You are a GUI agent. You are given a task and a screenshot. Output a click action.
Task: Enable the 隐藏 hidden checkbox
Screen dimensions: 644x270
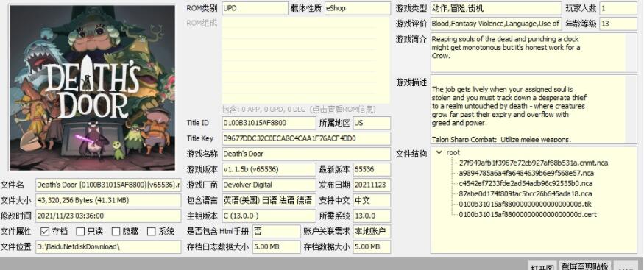pos(116,231)
